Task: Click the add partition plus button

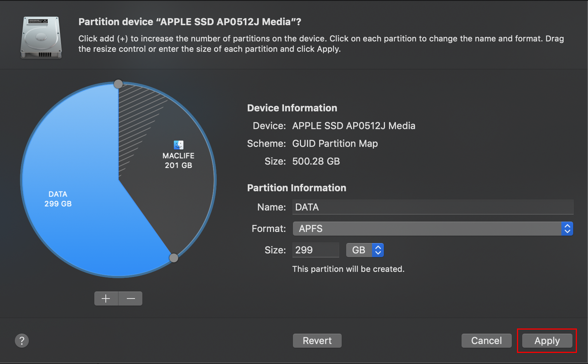Action: (x=106, y=299)
